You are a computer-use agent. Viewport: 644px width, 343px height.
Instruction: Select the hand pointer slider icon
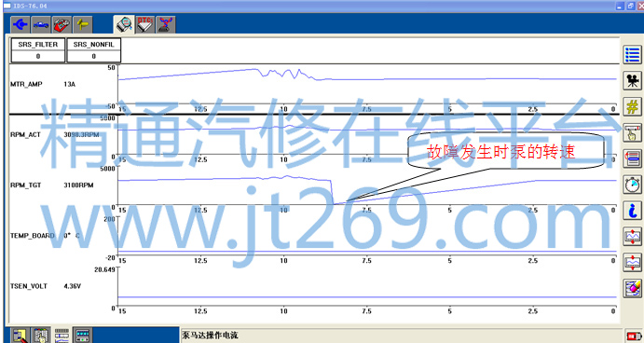tap(633, 132)
